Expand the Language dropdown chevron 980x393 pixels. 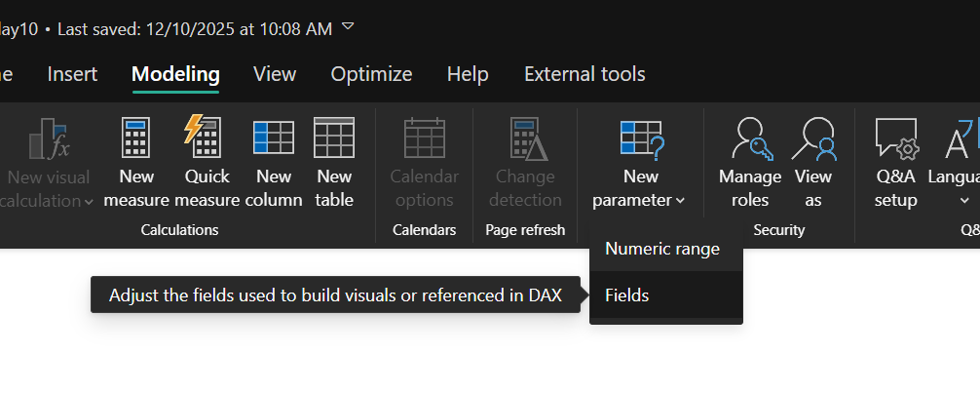pos(964,201)
